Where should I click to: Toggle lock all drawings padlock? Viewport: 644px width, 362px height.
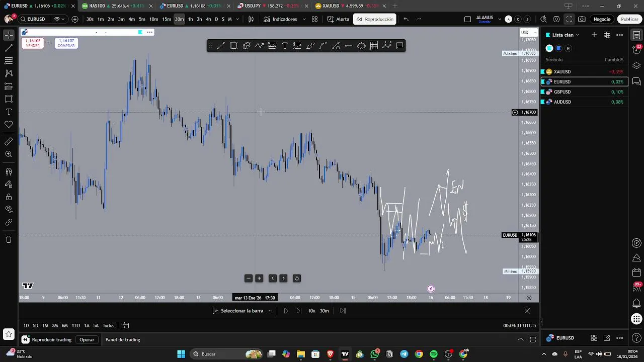(9, 197)
